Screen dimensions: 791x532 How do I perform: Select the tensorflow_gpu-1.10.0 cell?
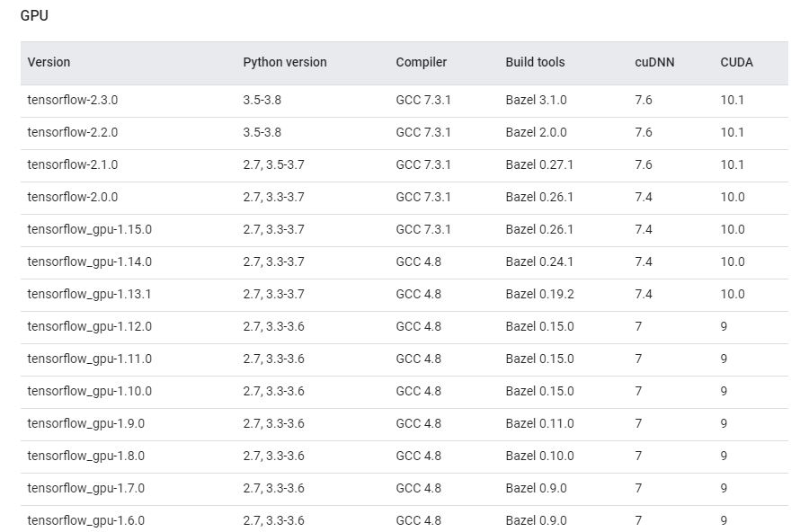click(x=90, y=391)
